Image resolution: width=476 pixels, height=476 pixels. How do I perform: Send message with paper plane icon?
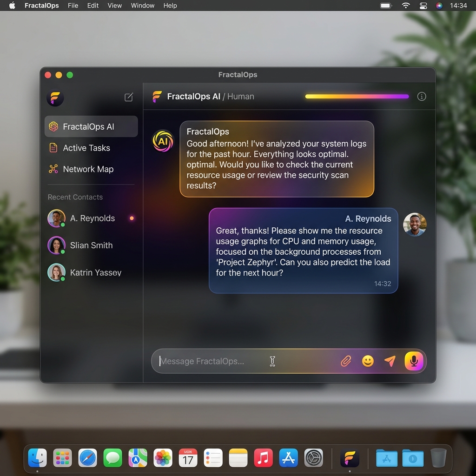pos(390,361)
